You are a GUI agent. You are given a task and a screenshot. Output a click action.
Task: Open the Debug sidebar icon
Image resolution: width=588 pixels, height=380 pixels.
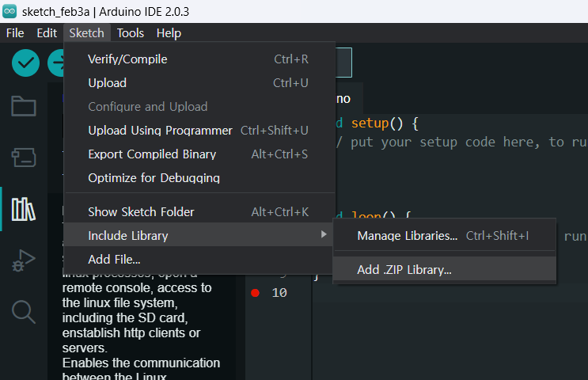pyautogui.click(x=23, y=260)
